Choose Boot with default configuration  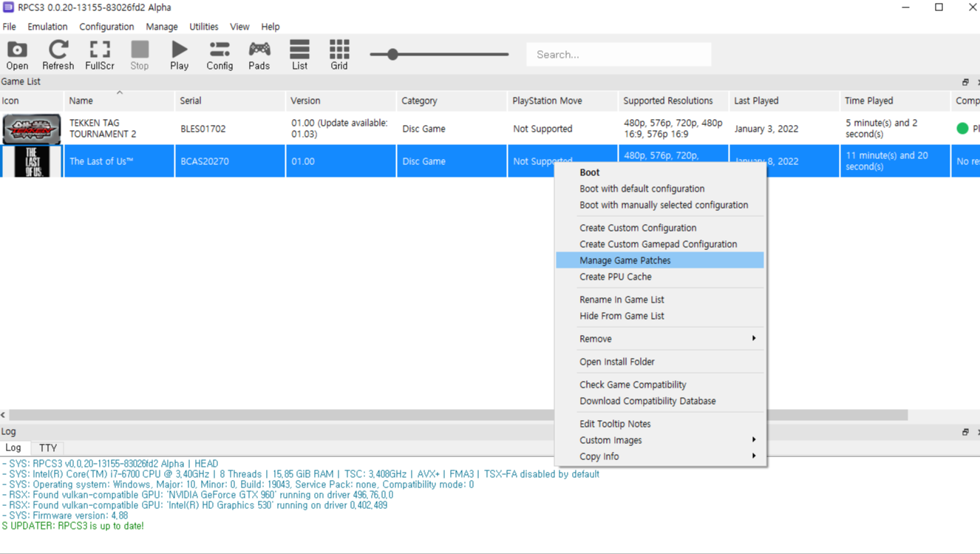(660, 189)
